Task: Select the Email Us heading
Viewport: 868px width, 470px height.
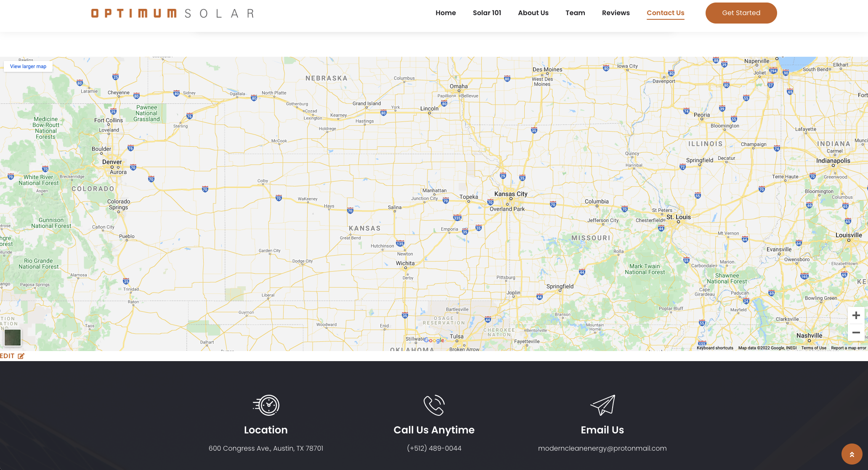Action: [x=603, y=430]
